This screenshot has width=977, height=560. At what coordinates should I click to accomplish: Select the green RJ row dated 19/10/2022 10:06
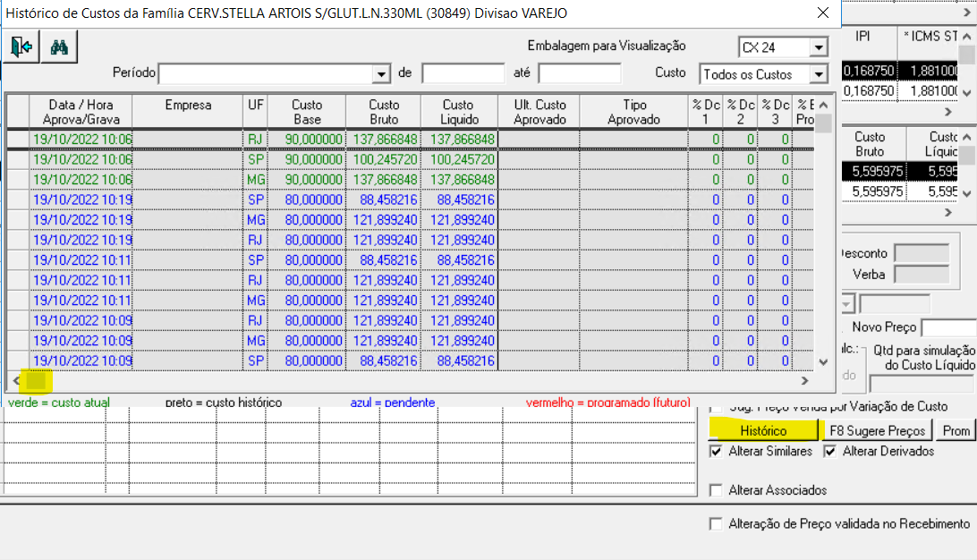(411, 139)
